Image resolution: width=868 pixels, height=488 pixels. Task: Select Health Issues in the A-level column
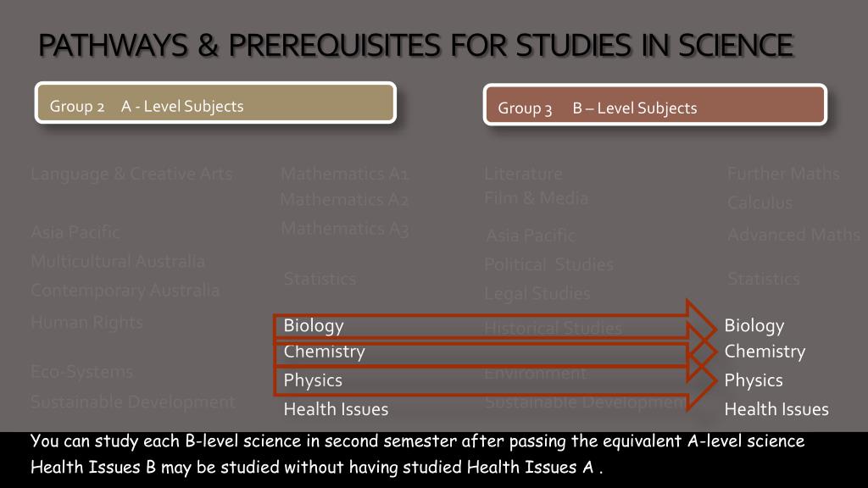click(336, 409)
